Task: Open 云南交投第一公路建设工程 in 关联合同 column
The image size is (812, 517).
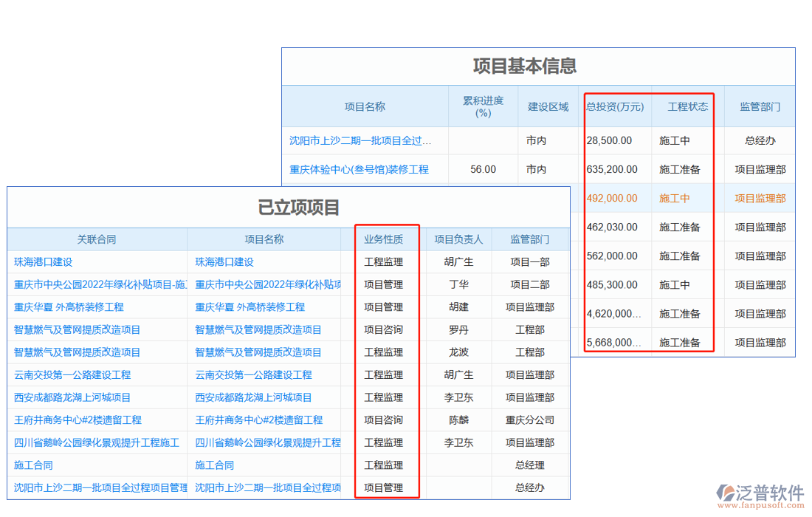Action: (72, 375)
